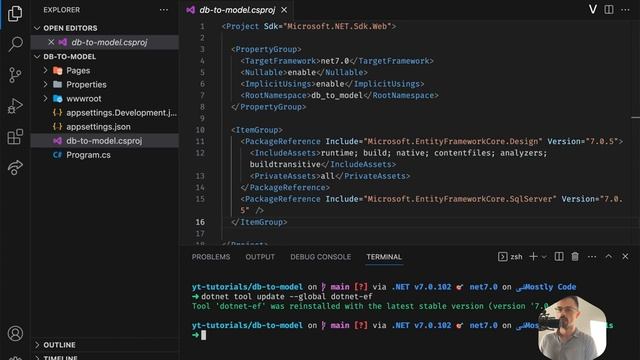Click Microsoft.EntityFrameworkCore.Design include string

(453, 141)
